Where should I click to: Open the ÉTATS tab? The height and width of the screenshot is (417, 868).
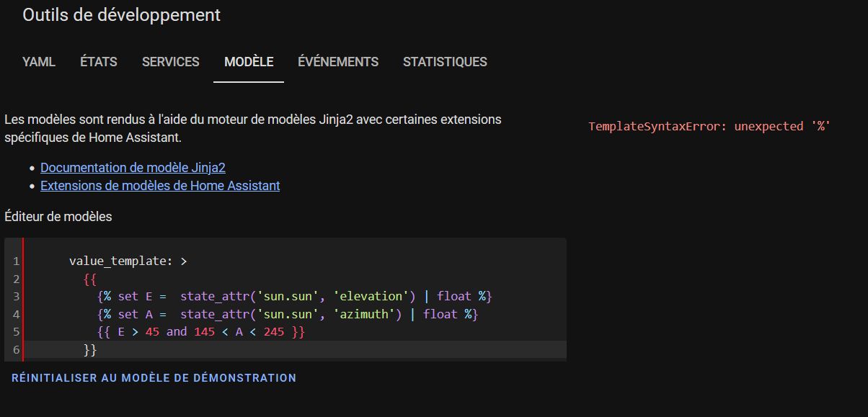pos(98,62)
